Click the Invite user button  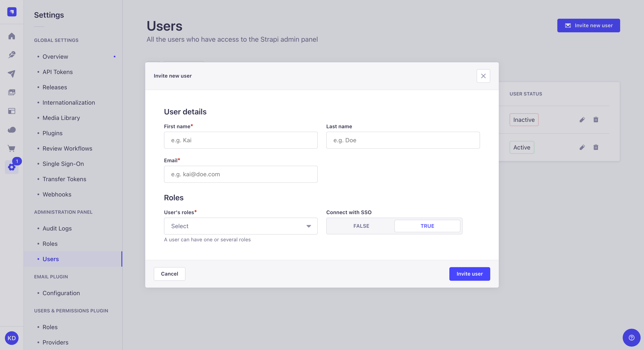click(469, 274)
